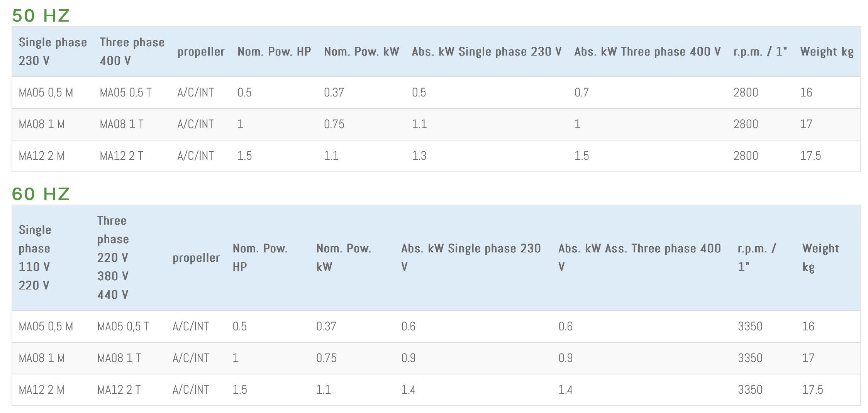Click the "60 HZ" section heading
The height and width of the screenshot is (413, 868).
pyautogui.click(x=41, y=194)
